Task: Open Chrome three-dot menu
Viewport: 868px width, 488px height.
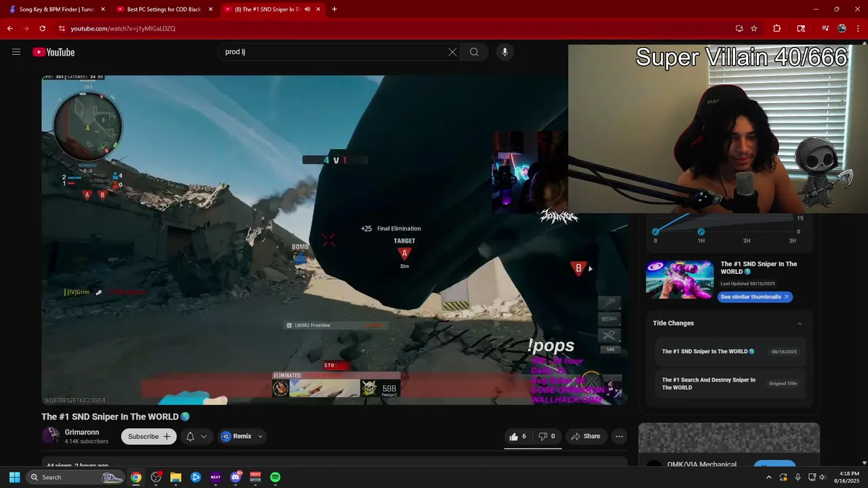Action: point(857,28)
